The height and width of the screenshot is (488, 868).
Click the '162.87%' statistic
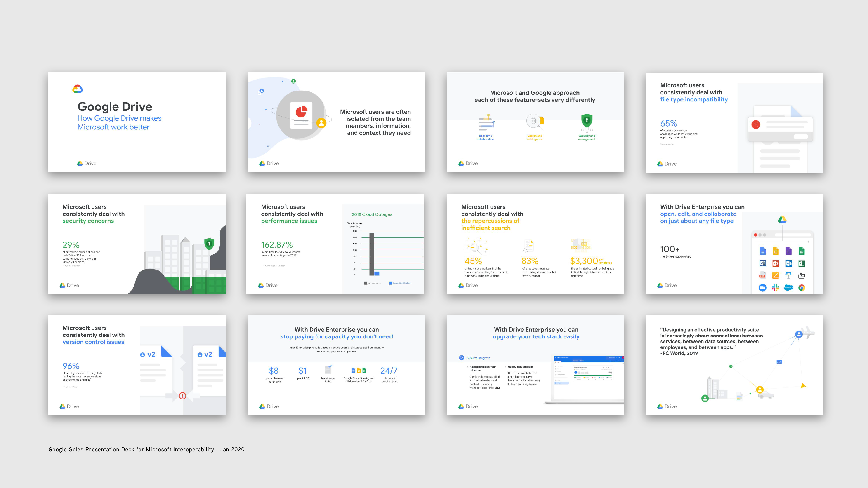[277, 244]
